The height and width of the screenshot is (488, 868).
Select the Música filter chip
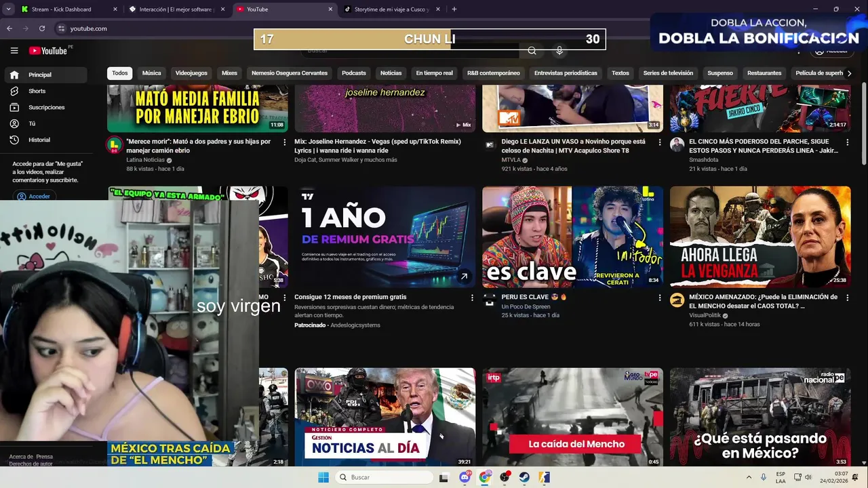coord(152,73)
